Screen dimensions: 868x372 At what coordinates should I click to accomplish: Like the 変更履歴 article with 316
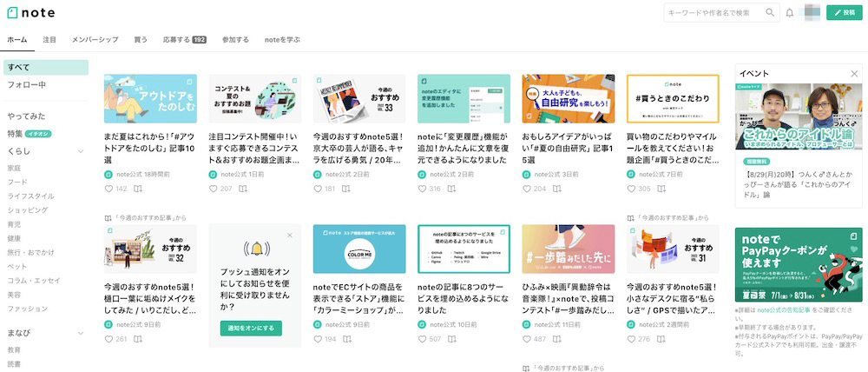tap(423, 189)
